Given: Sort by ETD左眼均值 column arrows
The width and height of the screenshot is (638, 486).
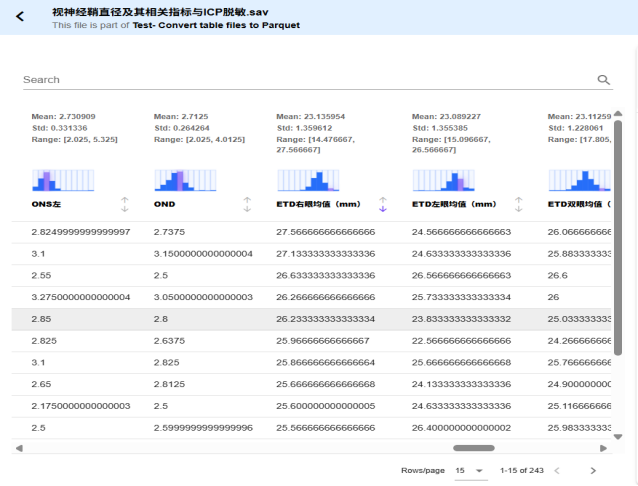Looking at the screenshot, I should click(x=518, y=204).
